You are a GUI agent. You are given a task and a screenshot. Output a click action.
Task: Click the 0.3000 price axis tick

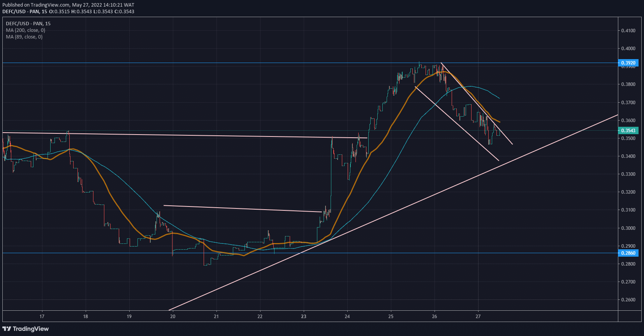pyautogui.click(x=628, y=228)
